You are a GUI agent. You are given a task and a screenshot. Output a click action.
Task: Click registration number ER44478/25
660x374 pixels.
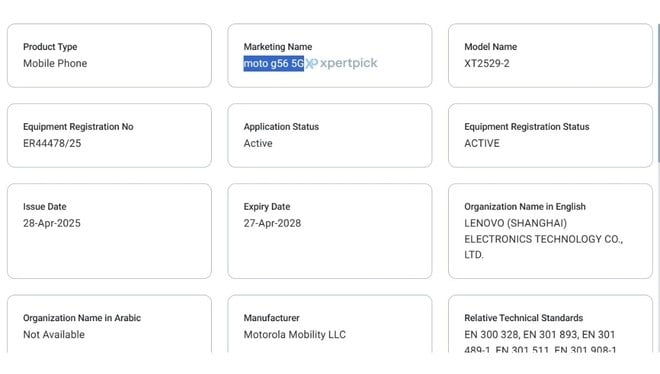pyautogui.click(x=52, y=143)
